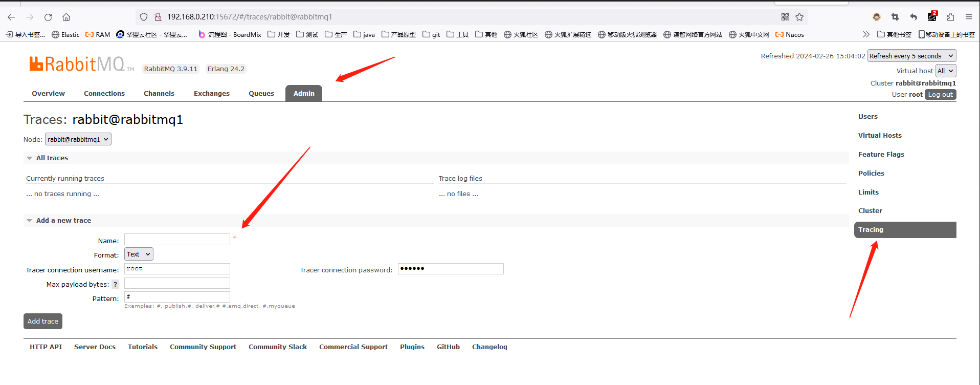Open the 导入书签 import bookmarks item

25,34
